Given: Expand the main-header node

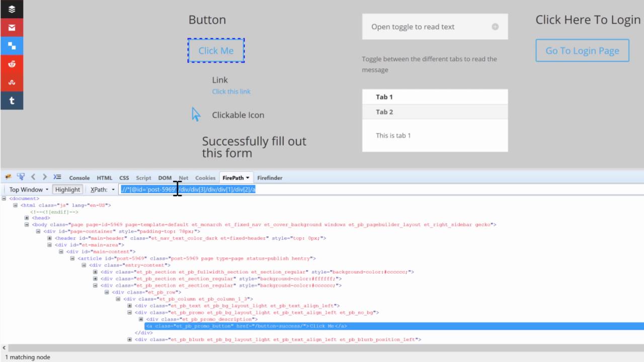Looking at the screenshot, I should coord(50,238).
